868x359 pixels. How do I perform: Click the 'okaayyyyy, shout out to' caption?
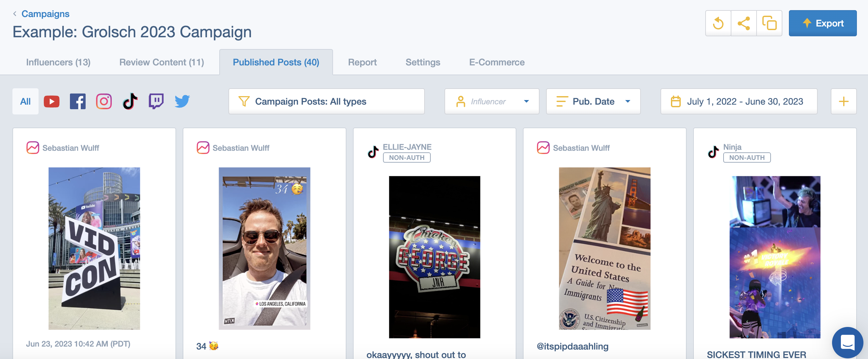pyautogui.click(x=416, y=354)
